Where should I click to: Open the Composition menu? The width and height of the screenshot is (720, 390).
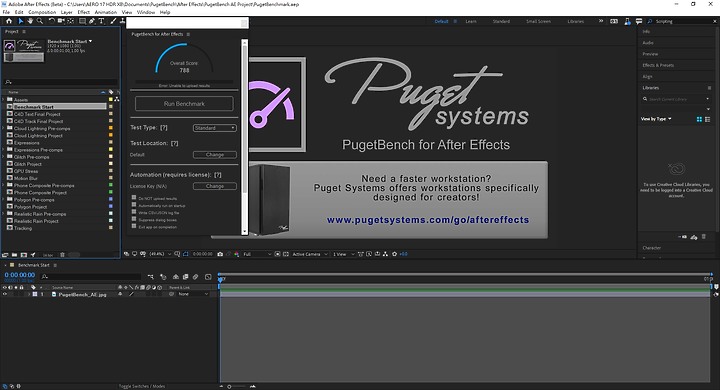(42, 12)
